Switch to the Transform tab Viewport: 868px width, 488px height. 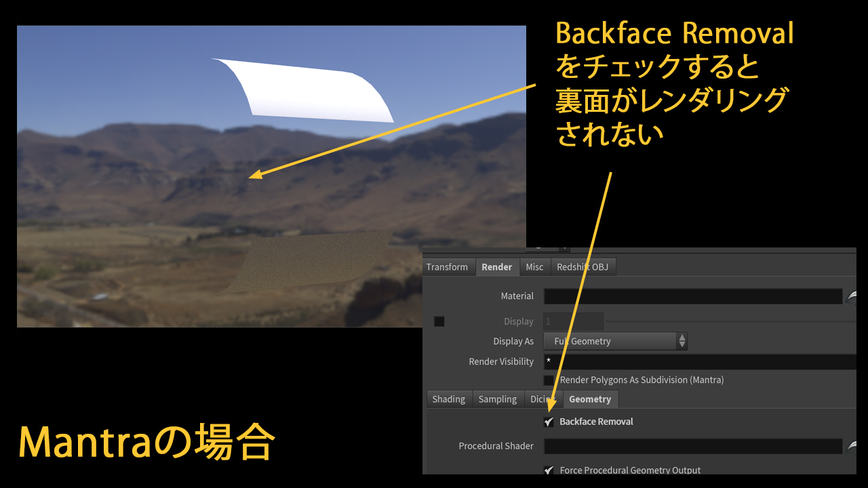(x=447, y=267)
